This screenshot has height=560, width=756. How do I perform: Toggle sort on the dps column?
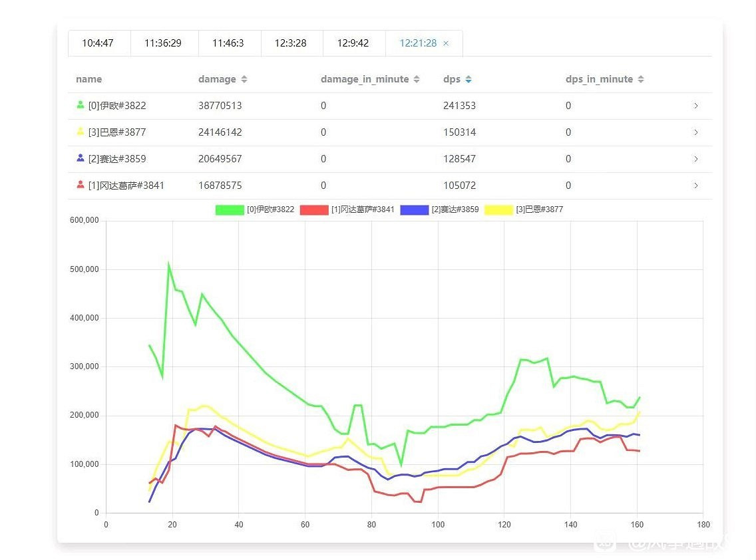(469, 79)
